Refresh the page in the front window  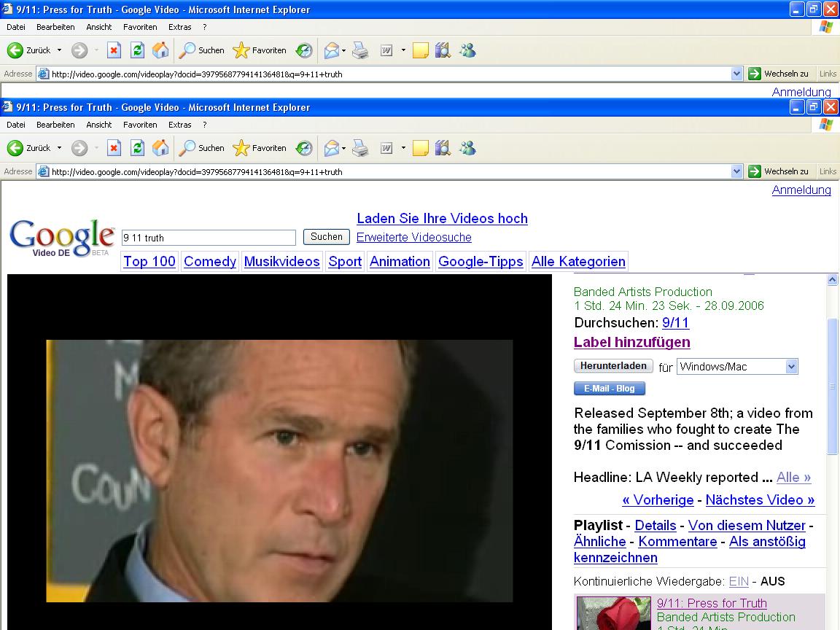click(x=137, y=148)
